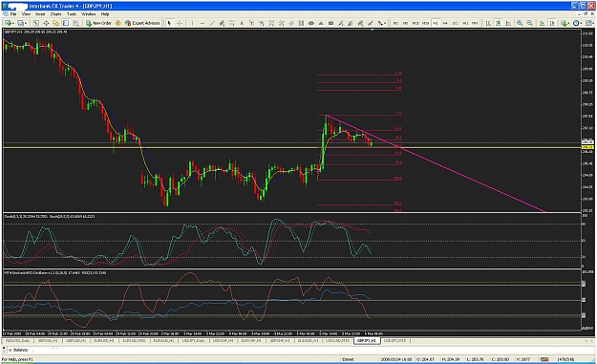Select the Horizontal Line drawing tool
The height and width of the screenshot is (364, 597).
coord(203,23)
